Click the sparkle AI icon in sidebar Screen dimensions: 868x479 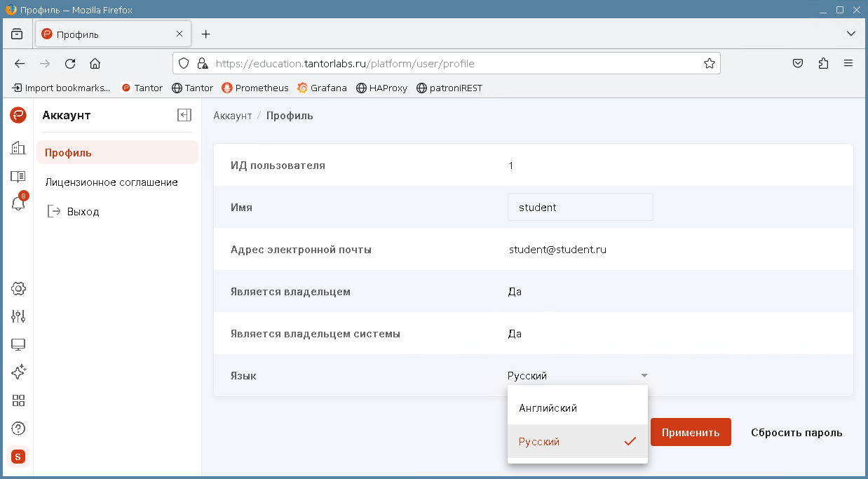tap(18, 372)
